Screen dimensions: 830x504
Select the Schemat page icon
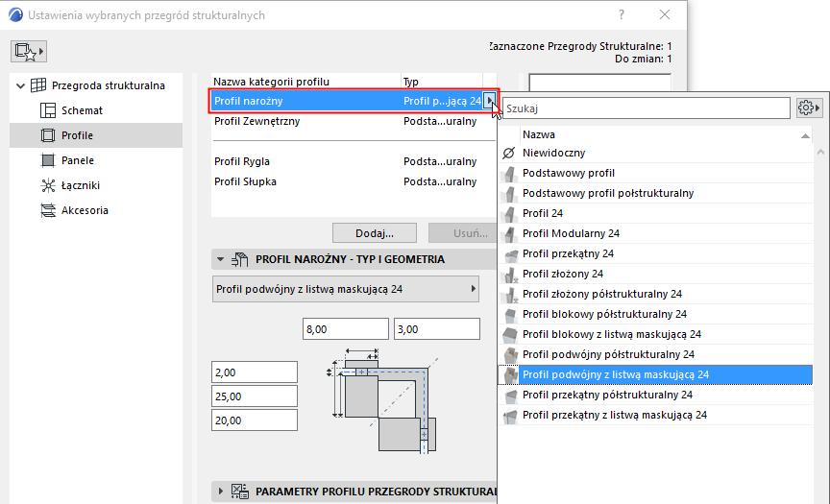coord(48,110)
